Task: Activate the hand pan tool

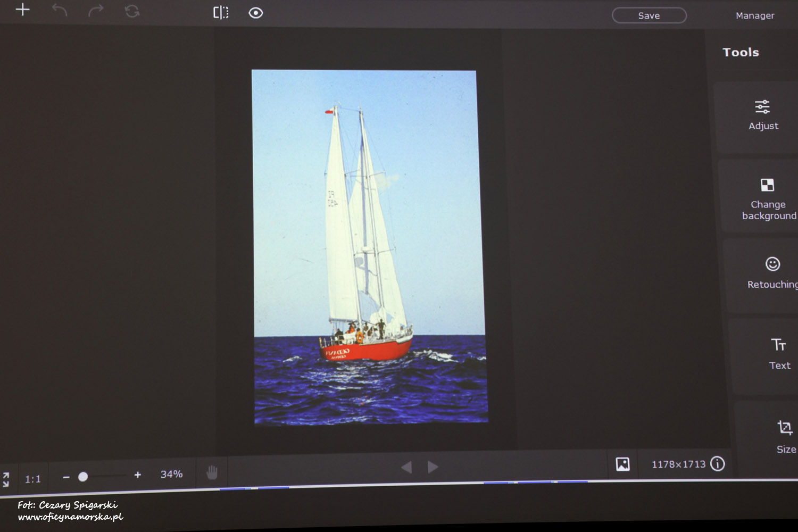Action: point(212,472)
